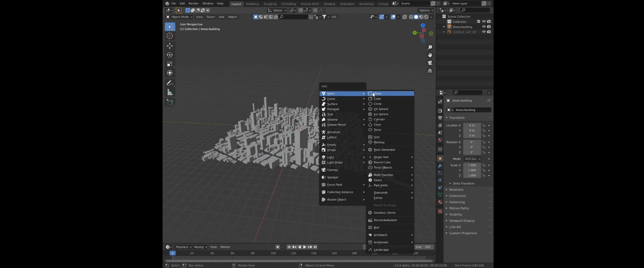Click the Play animation button
Screen dimensions: 644x268
[x=305, y=247]
